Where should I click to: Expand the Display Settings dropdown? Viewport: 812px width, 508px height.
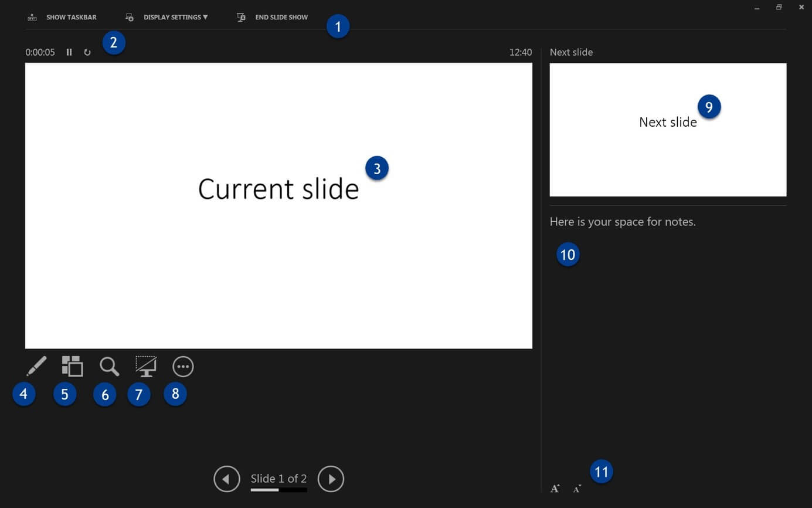pyautogui.click(x=175, y=18)
